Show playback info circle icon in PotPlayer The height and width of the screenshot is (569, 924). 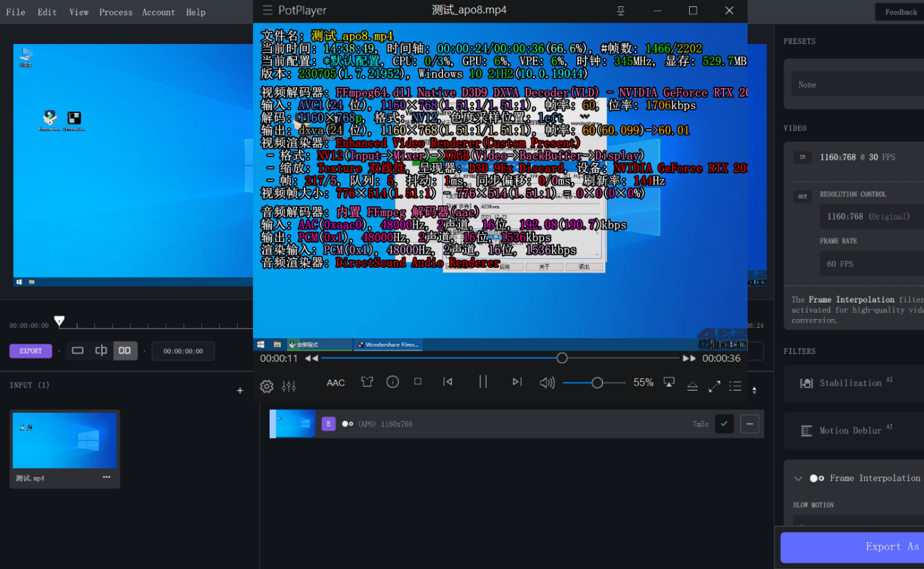pyautogui.click(x=393, y=382)
